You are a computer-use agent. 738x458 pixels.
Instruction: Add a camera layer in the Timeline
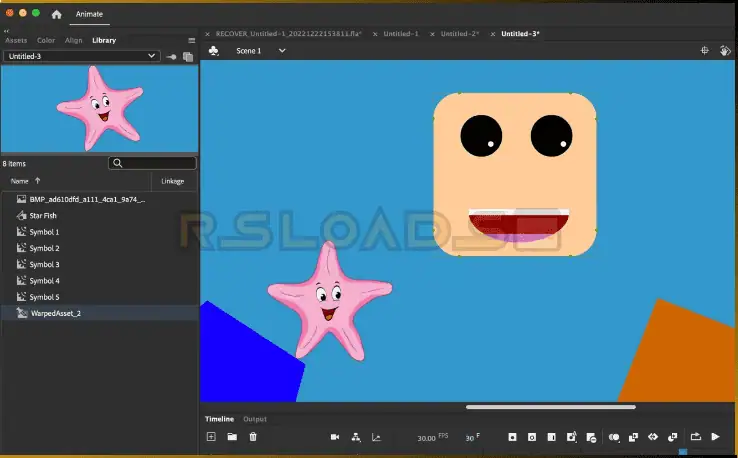pyautogui.click(x=335, y=437)
